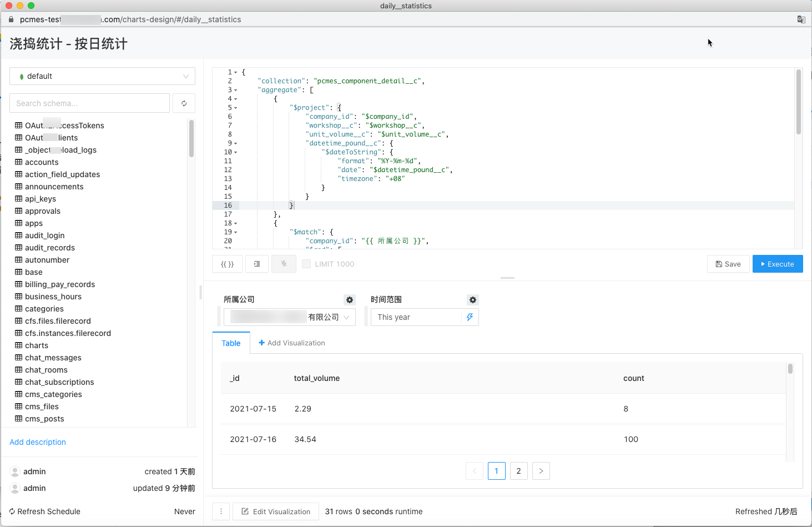Click in the Search schema field
The height and width of the screenshot is (527, 812).
click(x=89, y=103)
